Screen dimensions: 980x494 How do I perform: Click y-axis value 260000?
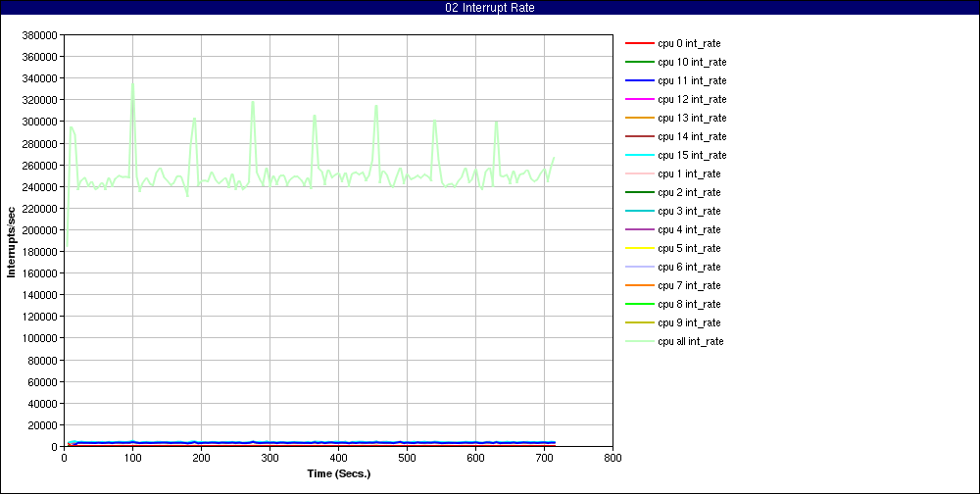pyautogui.click(x=41, y=165)
